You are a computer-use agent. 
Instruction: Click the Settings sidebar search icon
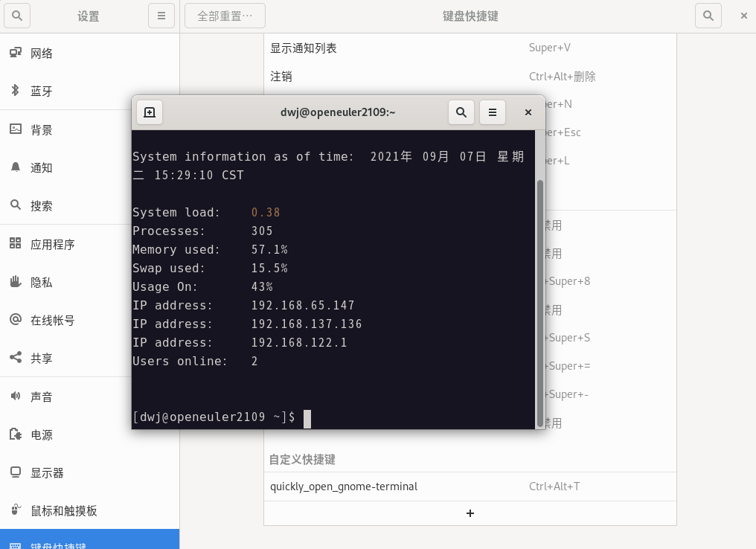[18, 16]
